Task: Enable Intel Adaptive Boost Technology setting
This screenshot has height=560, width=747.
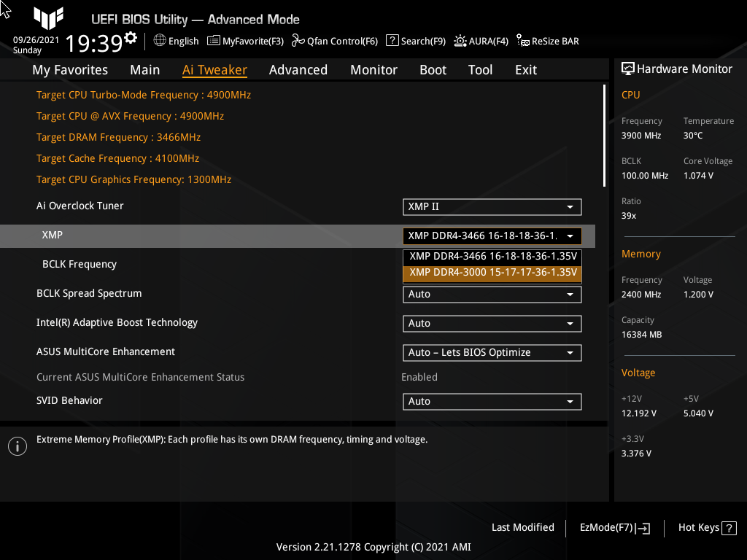Action: point(492,323)
